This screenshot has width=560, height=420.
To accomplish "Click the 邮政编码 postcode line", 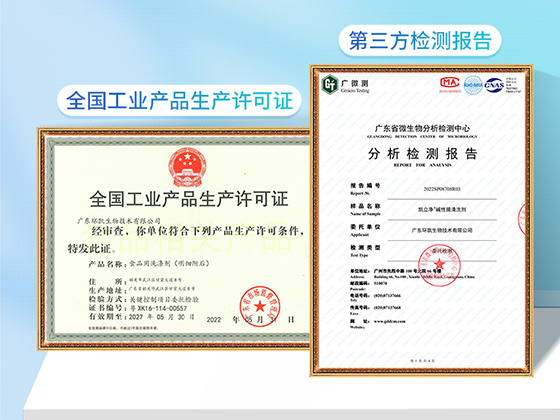I will pyautogui.click(x=369, y=283).
